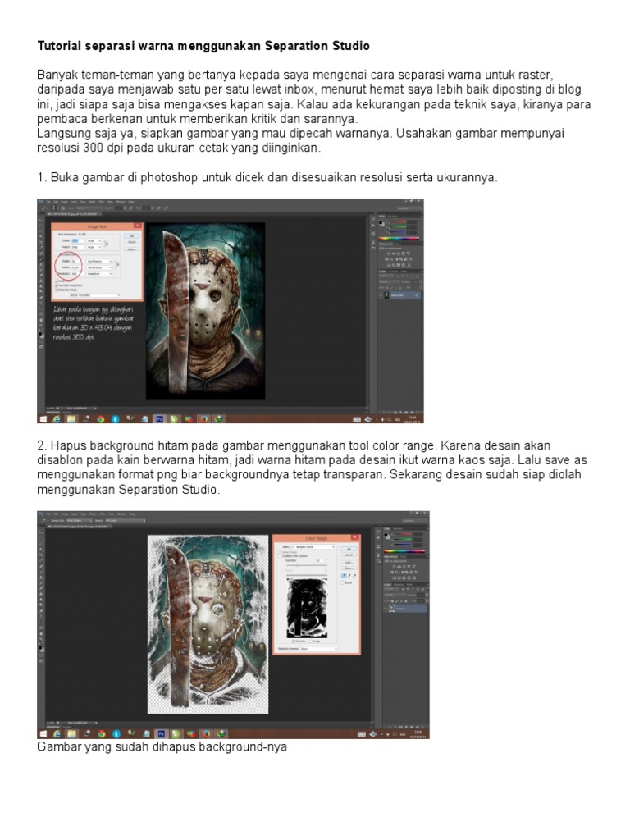Toggle Scale Styles checkbox in Image Size dialog
Image resolution: width=630 pixels, height=840 pixels.
(57, 281)
